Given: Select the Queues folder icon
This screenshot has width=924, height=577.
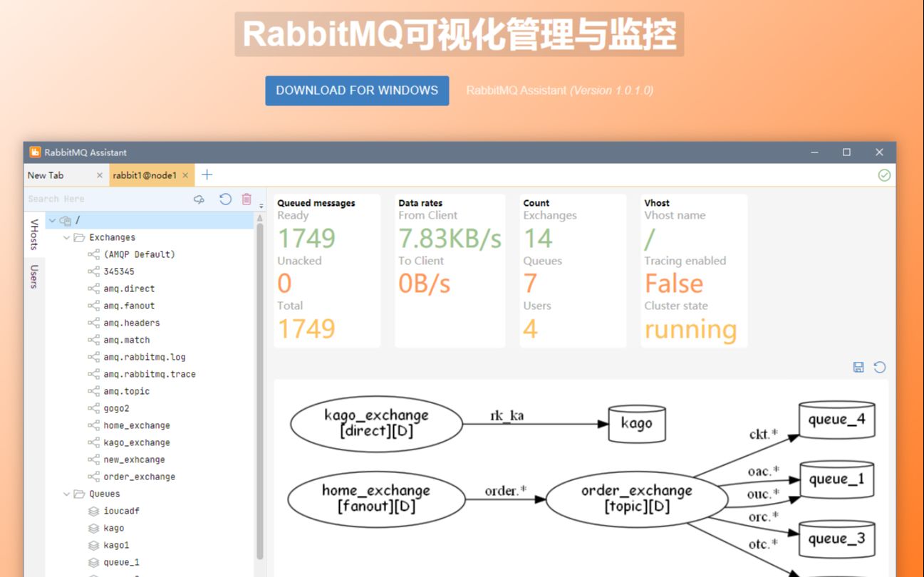Looking at the screenshot, I should tap(79, 494).
